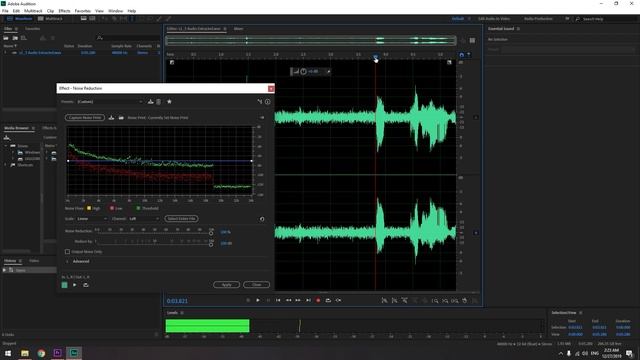Fast forward the playhead
Image resolution: width=640 pixels, height=360 pixels.
pyautogui.click(x=298, y=300)
